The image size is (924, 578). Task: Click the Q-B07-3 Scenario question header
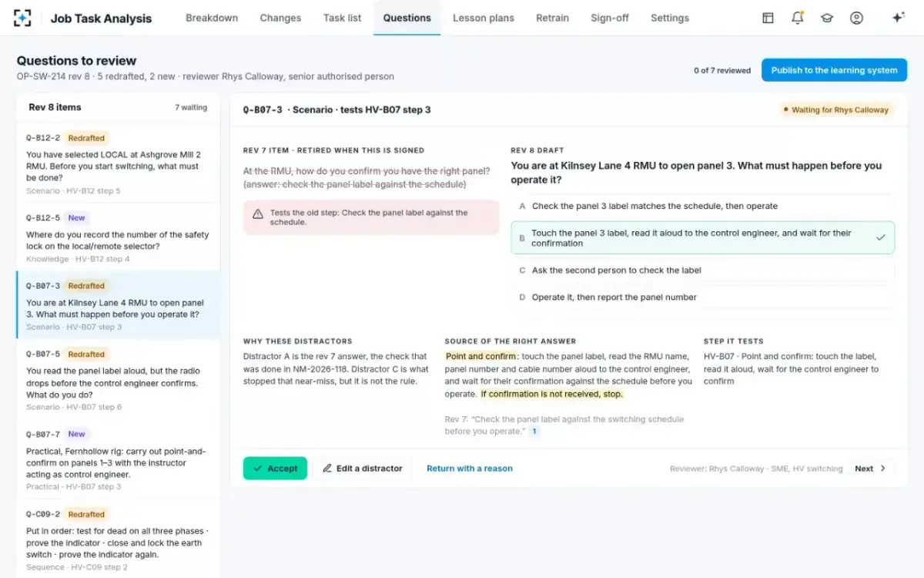point(337,109)
